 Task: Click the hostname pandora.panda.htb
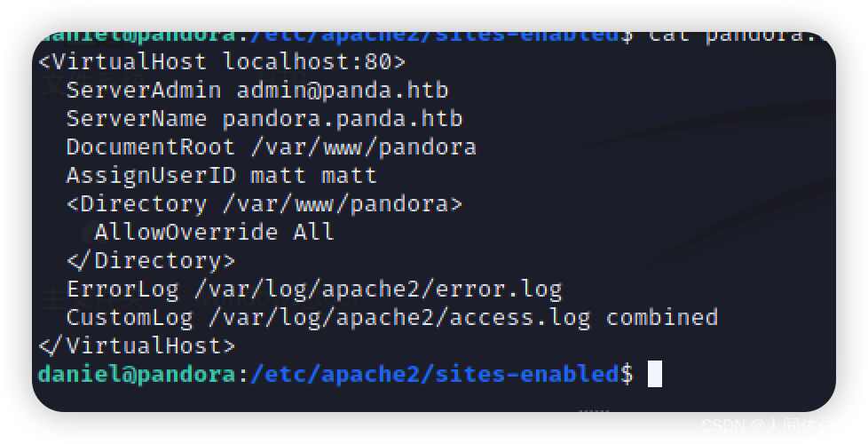[343, 118]
